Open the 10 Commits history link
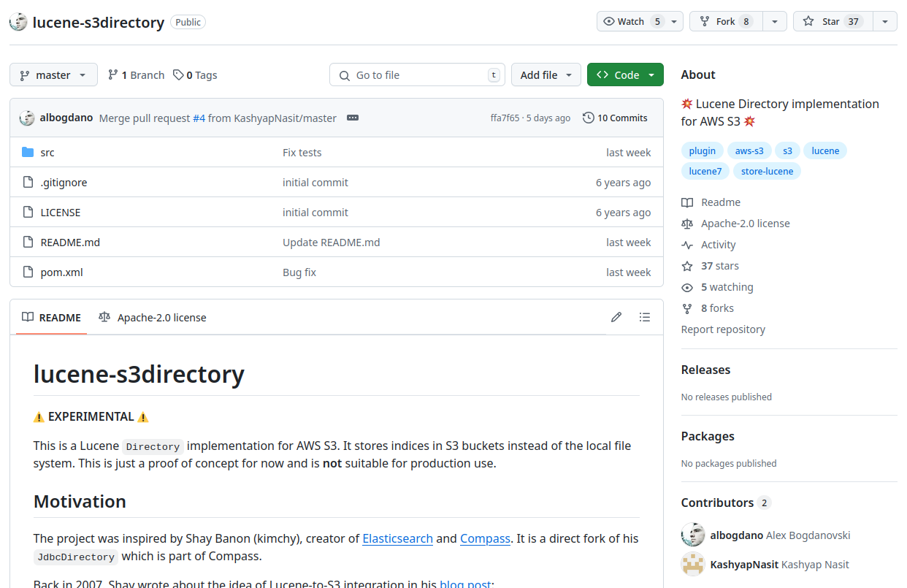The height and width of the screenshot is (588, 907). pos(615,118)
